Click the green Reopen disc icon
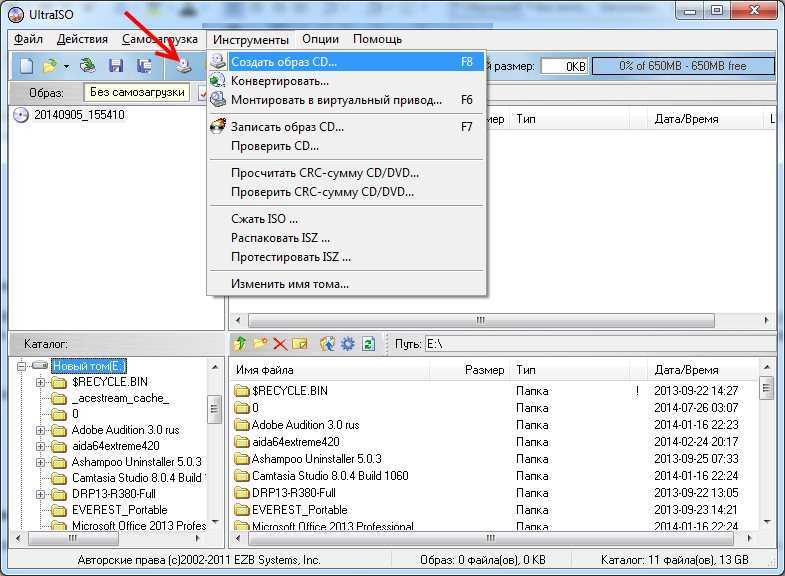 (88, 66)
